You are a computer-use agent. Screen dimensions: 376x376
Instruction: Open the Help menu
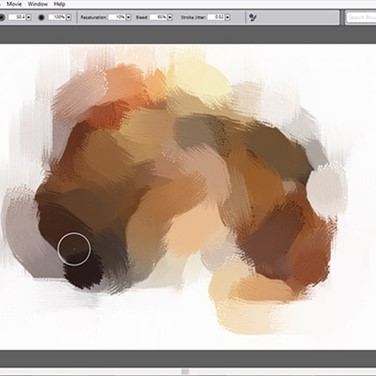coord(59,4)
